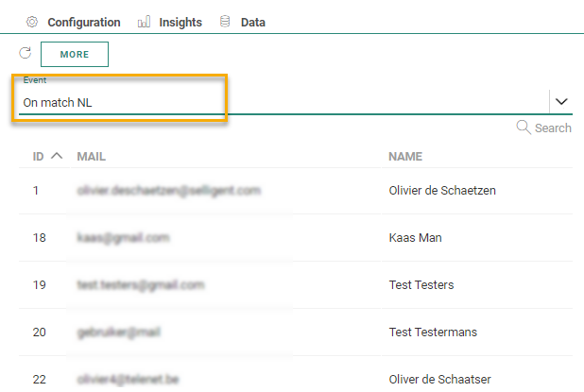The width and height of the screenshot is (584, 392).
Task: Click the Data database icon
Action: (225, 22)
